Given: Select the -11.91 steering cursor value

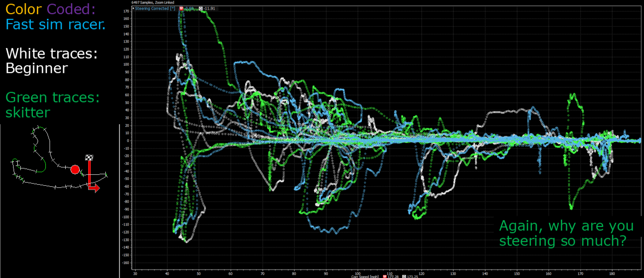Looking at the screenshot, I should 209,8.
